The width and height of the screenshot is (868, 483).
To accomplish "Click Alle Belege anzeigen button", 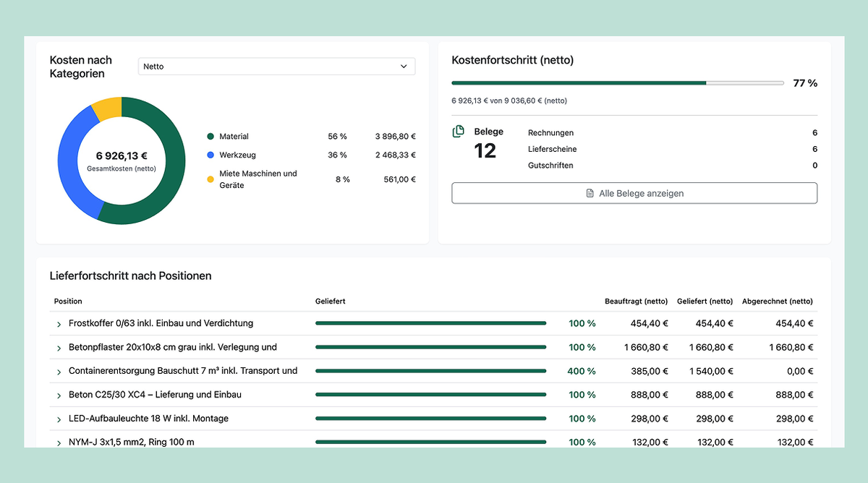I will [634, 193].
